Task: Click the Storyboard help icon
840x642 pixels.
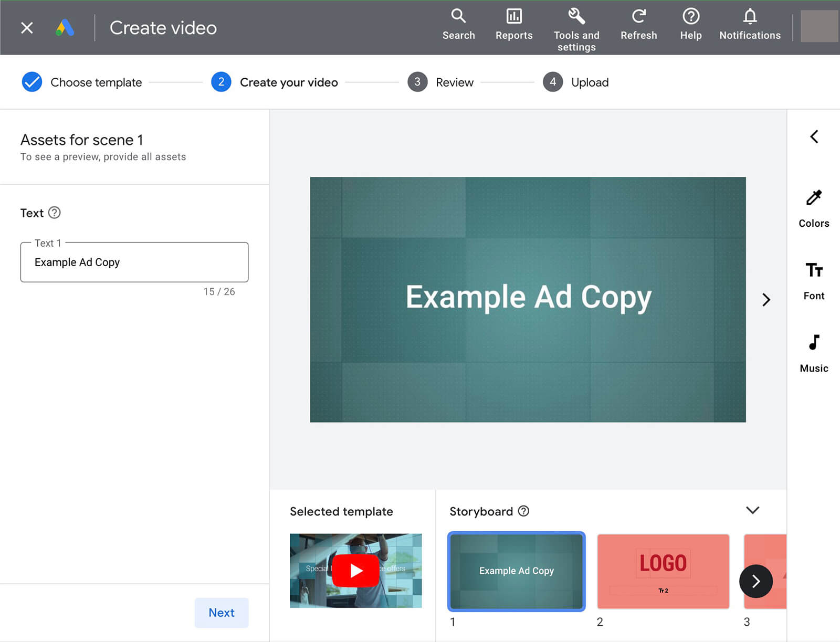Action: tap(523, 511)
